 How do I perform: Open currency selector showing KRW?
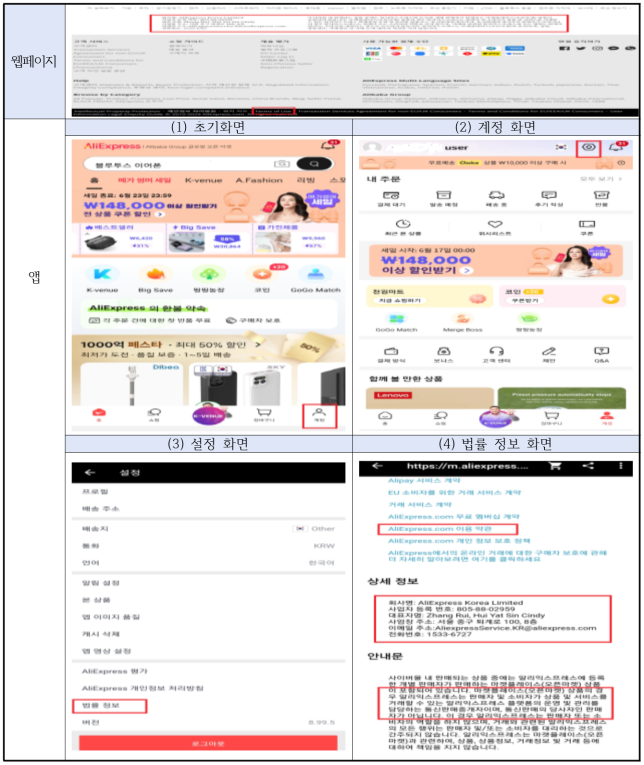208,546
